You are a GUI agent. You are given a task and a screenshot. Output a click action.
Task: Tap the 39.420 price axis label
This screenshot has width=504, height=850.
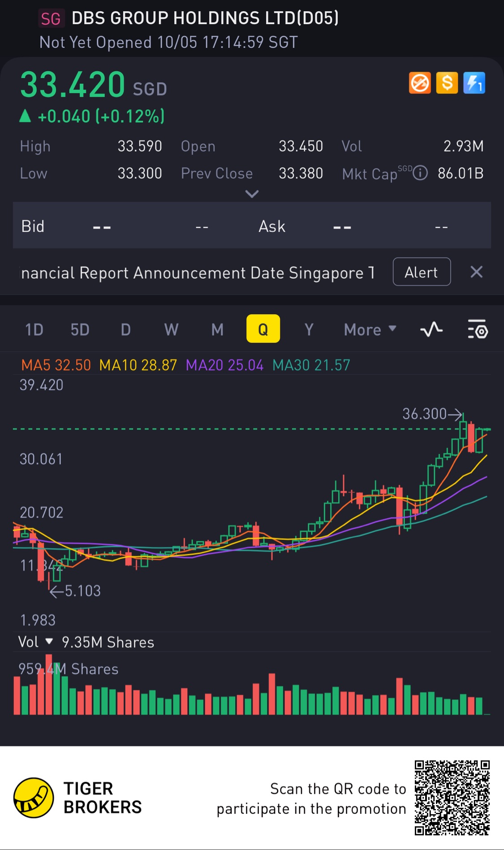(41, 385)
